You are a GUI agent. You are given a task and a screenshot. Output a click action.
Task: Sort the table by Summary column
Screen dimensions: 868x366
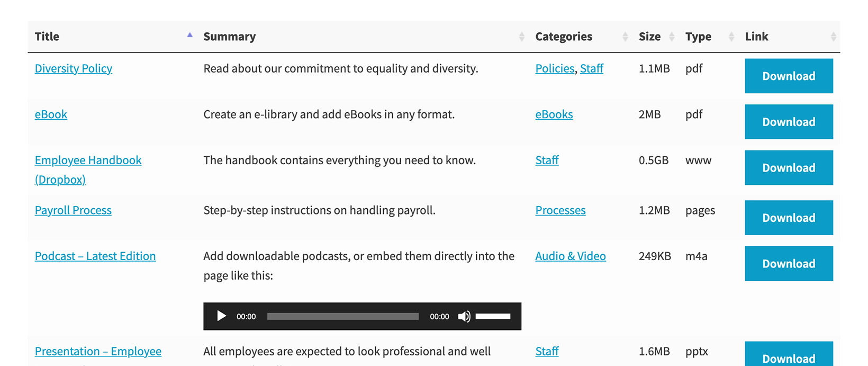tap(230, 37)
